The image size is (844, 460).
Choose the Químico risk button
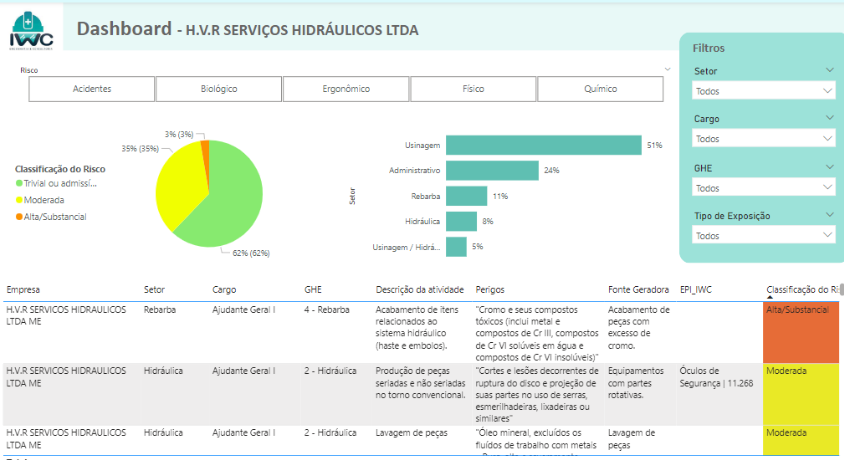(600, 89)
